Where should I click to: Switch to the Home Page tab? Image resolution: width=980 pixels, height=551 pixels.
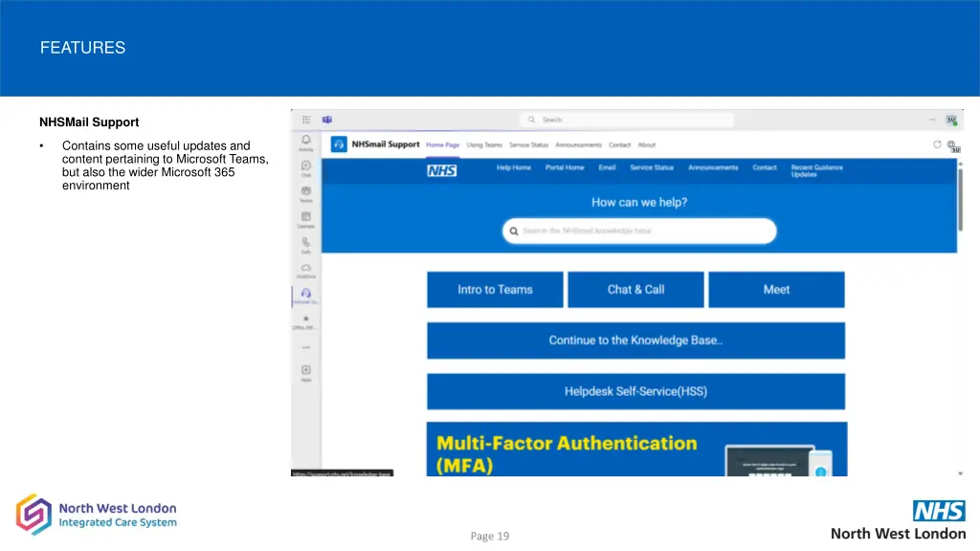[442, 145]
